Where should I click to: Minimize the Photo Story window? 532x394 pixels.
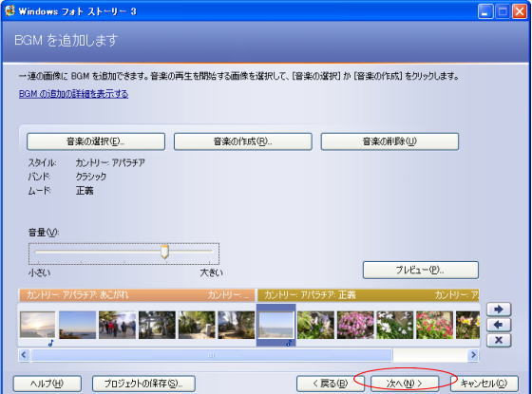[485, 11]
